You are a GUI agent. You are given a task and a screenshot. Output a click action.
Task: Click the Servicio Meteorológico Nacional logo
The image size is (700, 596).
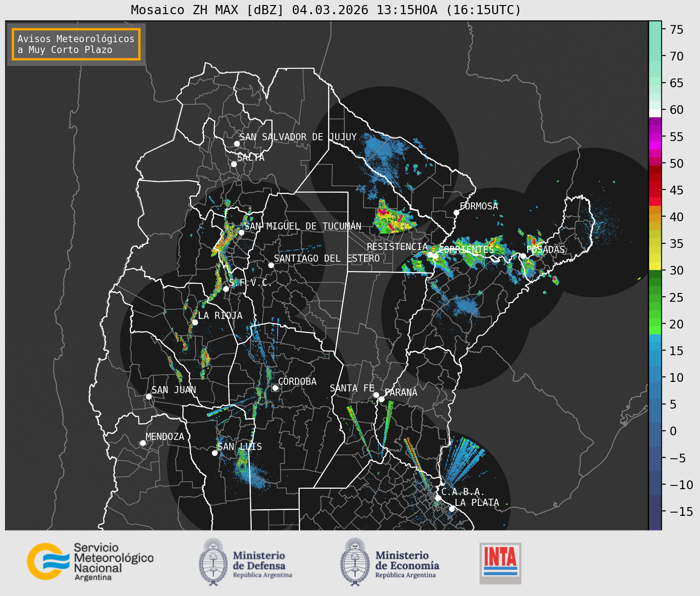(91, 561)
